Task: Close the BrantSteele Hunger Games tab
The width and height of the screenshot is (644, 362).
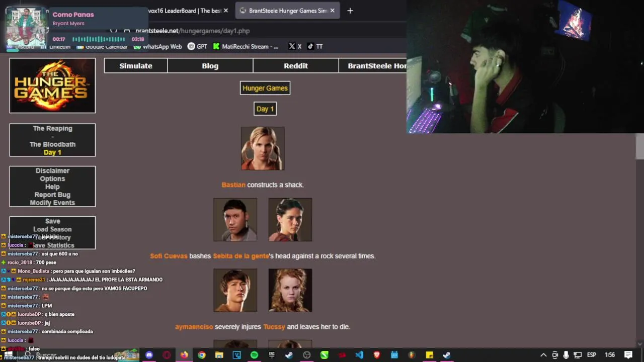Action: point(332,11)
